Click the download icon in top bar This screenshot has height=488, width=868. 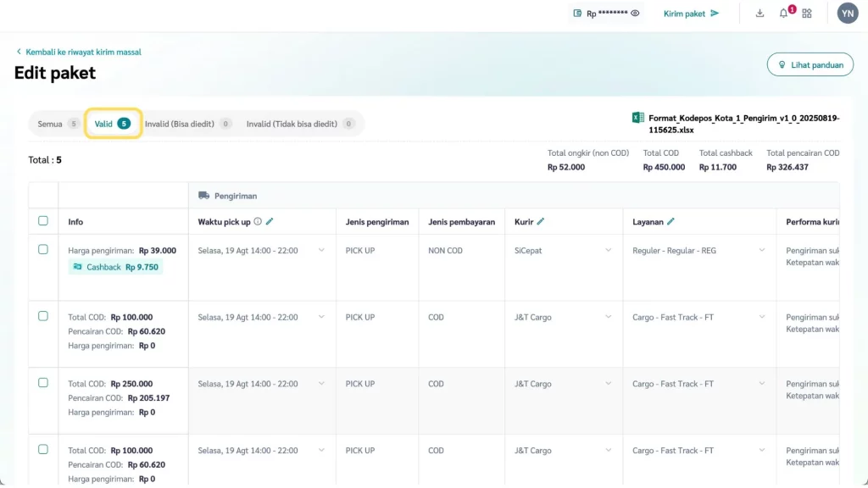coord(759,14)
